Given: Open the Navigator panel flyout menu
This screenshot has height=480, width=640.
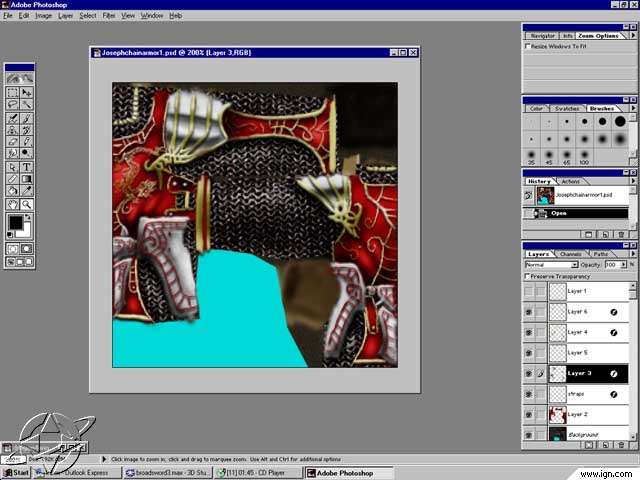Looking at the screenshot, I should [633, 36].
